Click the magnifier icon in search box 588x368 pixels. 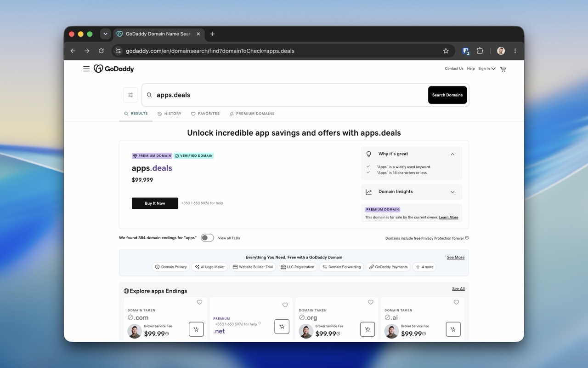coord(149,95)
